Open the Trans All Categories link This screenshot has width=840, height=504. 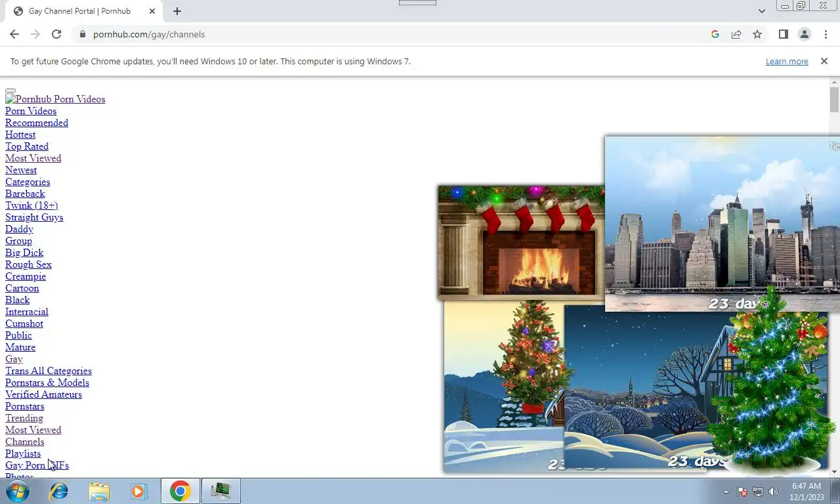49,371
